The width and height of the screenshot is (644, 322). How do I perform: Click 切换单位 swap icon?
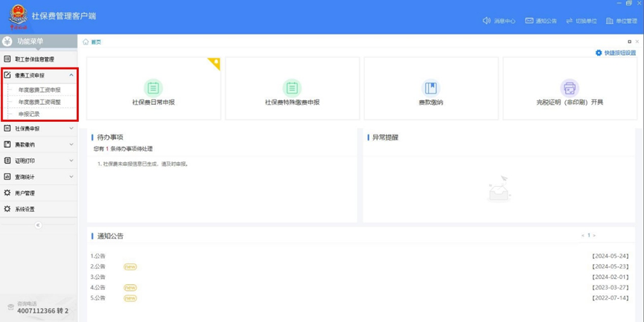click(x=570, y=21)
